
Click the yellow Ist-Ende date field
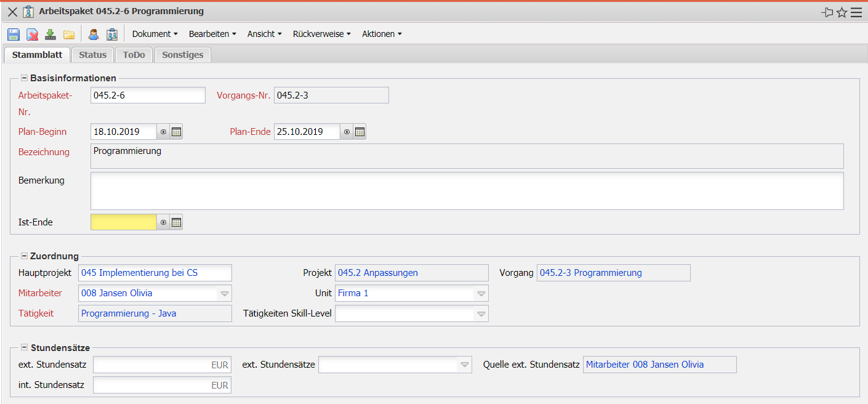coord(123,222)
